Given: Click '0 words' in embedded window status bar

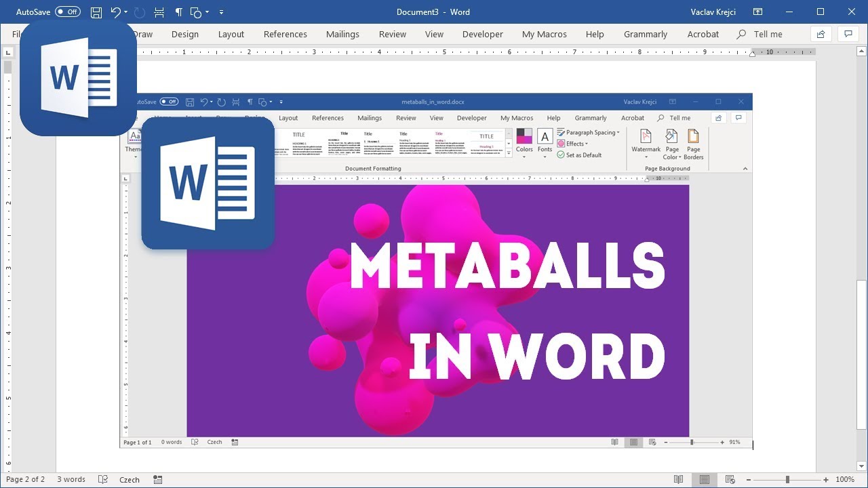Looking at the screenshot, I should (x=172, y=442).
